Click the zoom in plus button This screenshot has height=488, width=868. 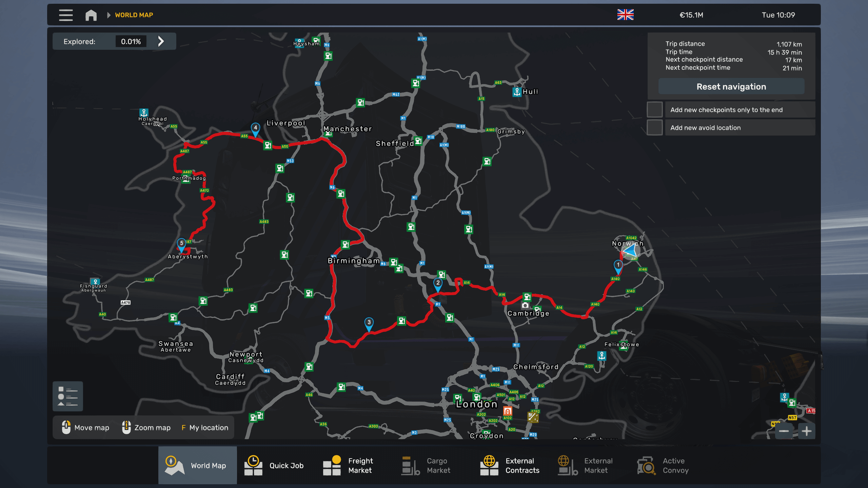tap(806, 431)
